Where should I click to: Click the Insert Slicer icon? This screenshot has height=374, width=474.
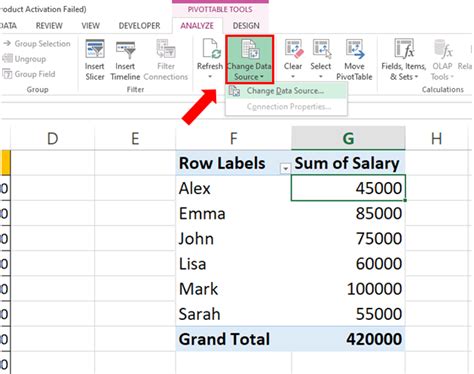click(95, 49)
